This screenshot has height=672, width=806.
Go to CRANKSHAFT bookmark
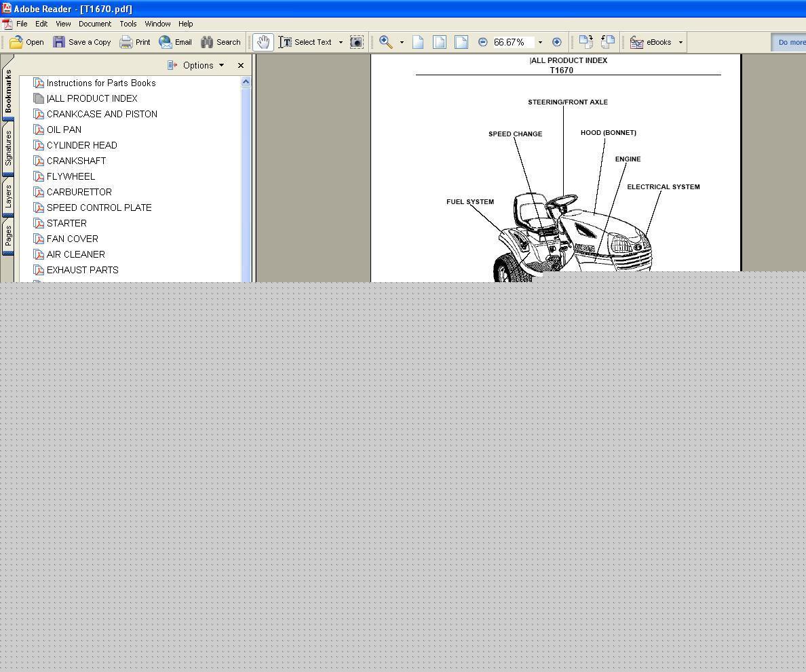76,161
